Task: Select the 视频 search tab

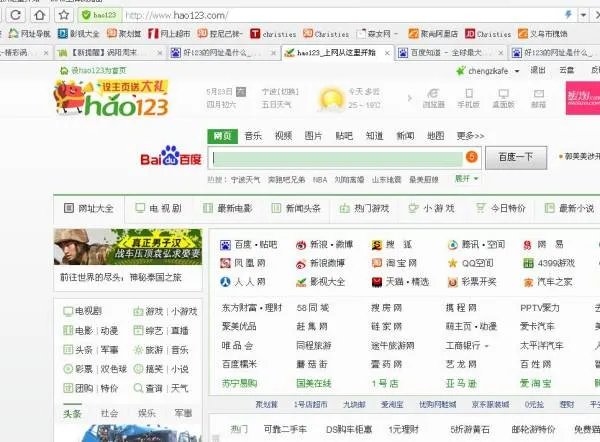Action: pyautogui.click(x=283, y=136)
